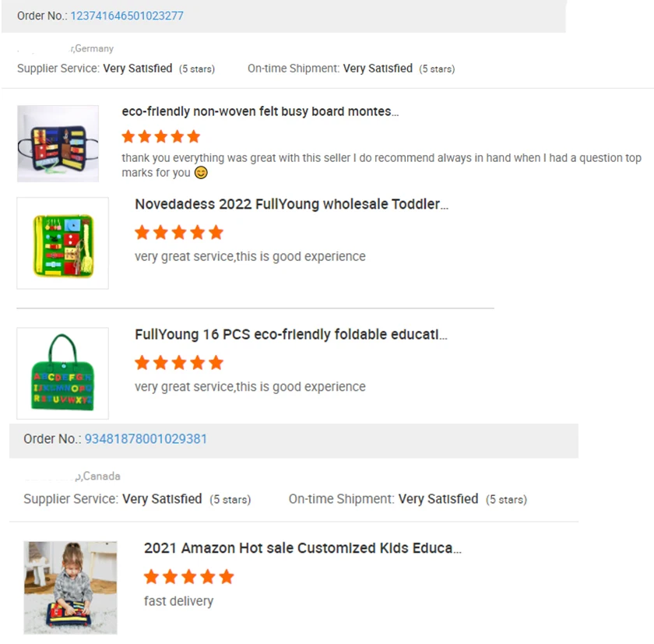Image resolution: width=654 pixels, height=644 pixels.
Task: Click star rating under FullYoung 16 PCS title
Action: [x=179, y=362]
